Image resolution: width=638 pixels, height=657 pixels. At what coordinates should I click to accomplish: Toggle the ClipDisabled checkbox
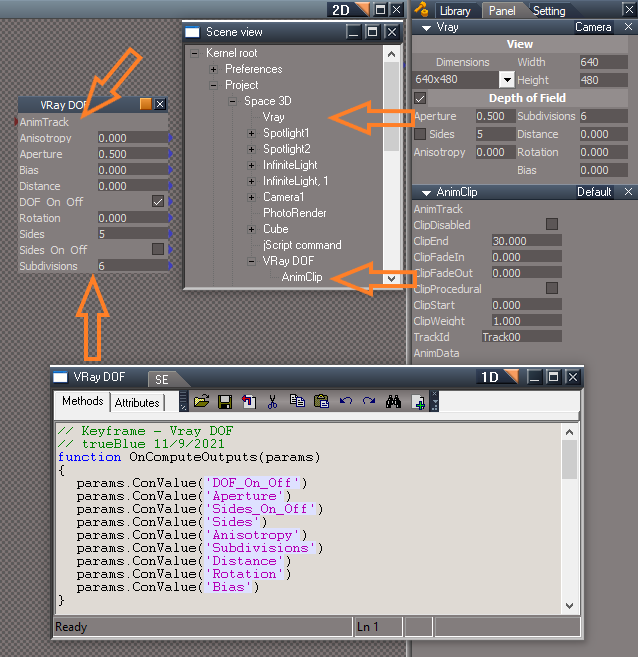point(552,224)
